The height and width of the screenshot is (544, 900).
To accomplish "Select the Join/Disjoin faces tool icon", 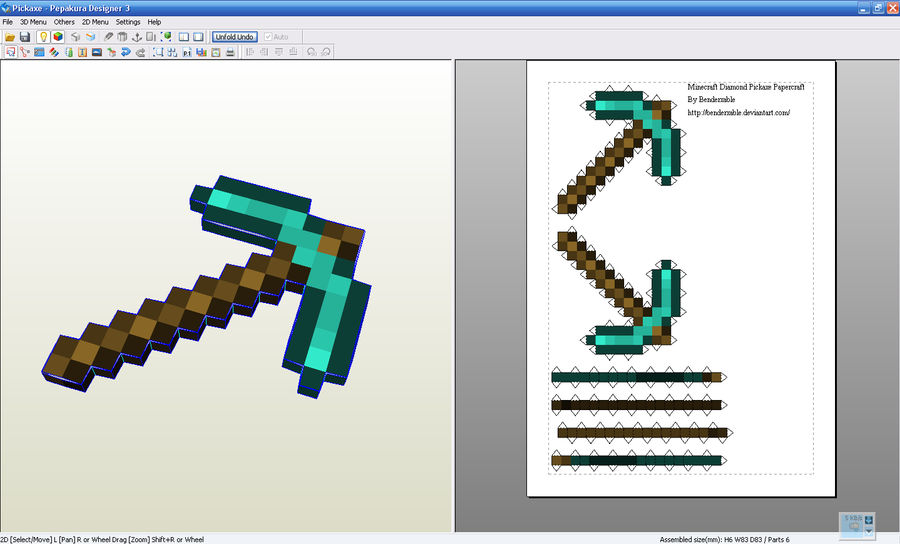I will (x=24, y=52).
